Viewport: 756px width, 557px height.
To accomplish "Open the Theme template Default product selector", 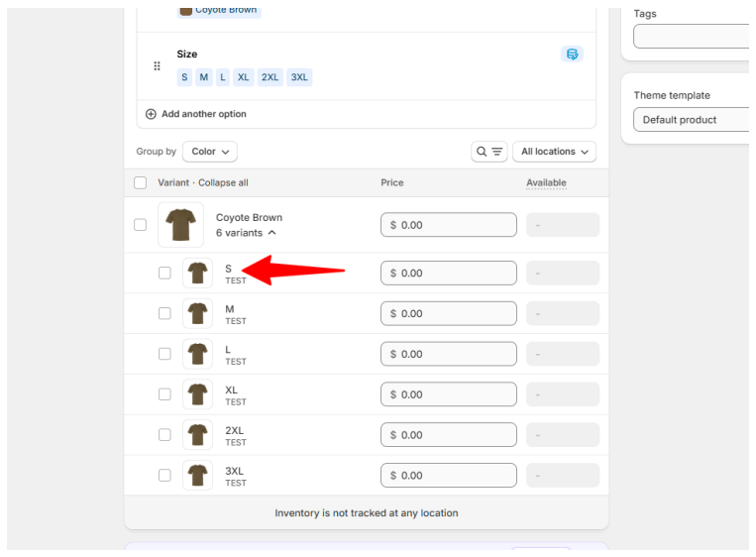I will (692, 120).
